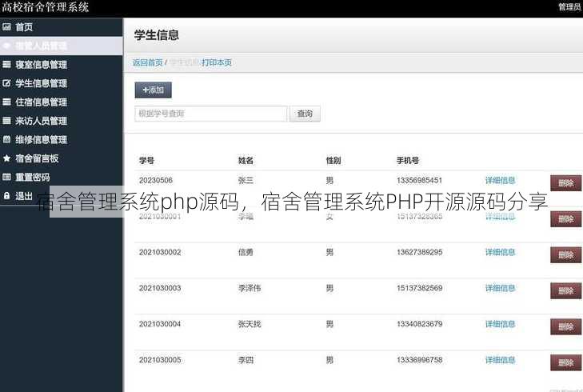Click the lock icon beside 退出
The image size is (583, 392).
pos(6,196)
